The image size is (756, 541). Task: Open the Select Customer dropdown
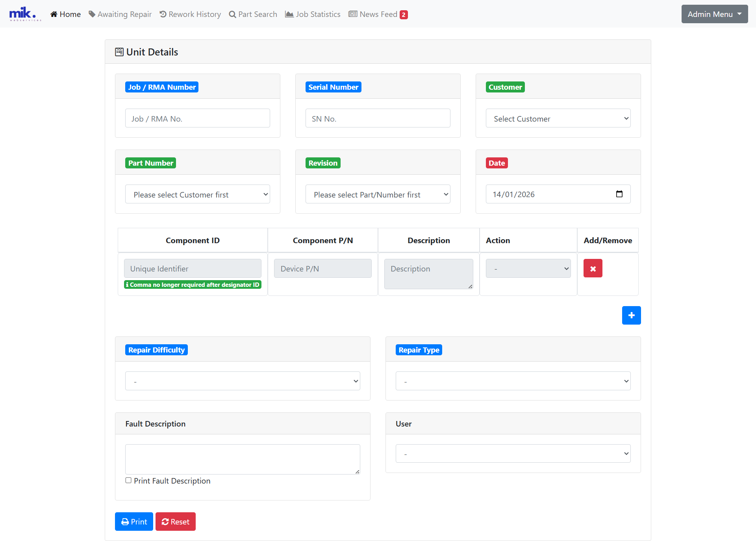(558, 118)
